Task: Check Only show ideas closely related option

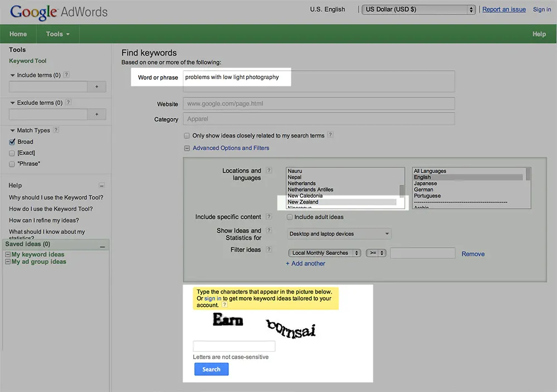Action: [x=187, y=136]
